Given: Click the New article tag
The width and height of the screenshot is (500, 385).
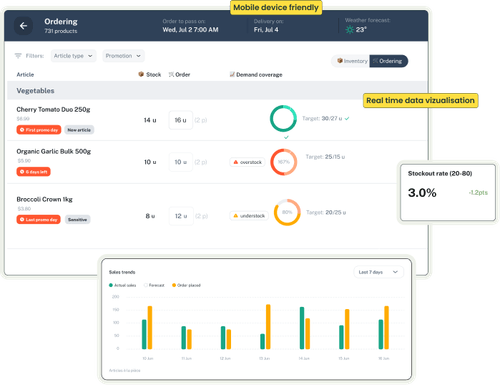Looking at the screenshot, I should click(x=79, y=130).
